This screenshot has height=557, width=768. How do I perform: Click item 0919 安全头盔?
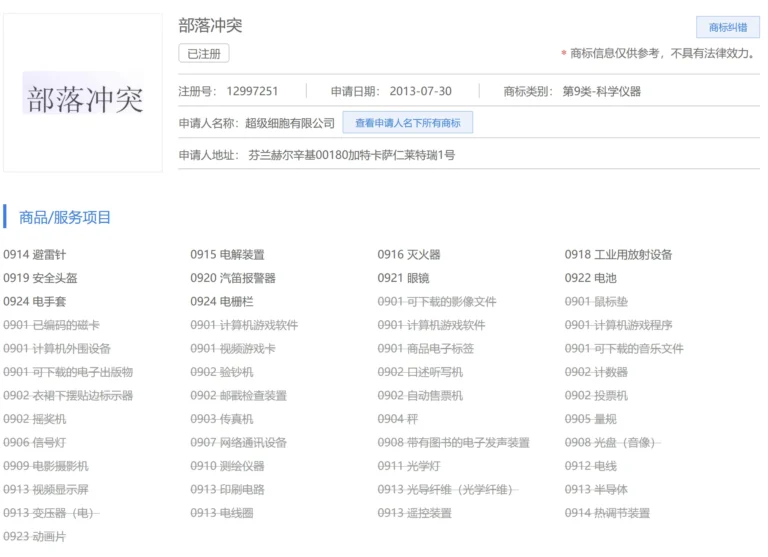click(x=41, y=278)
